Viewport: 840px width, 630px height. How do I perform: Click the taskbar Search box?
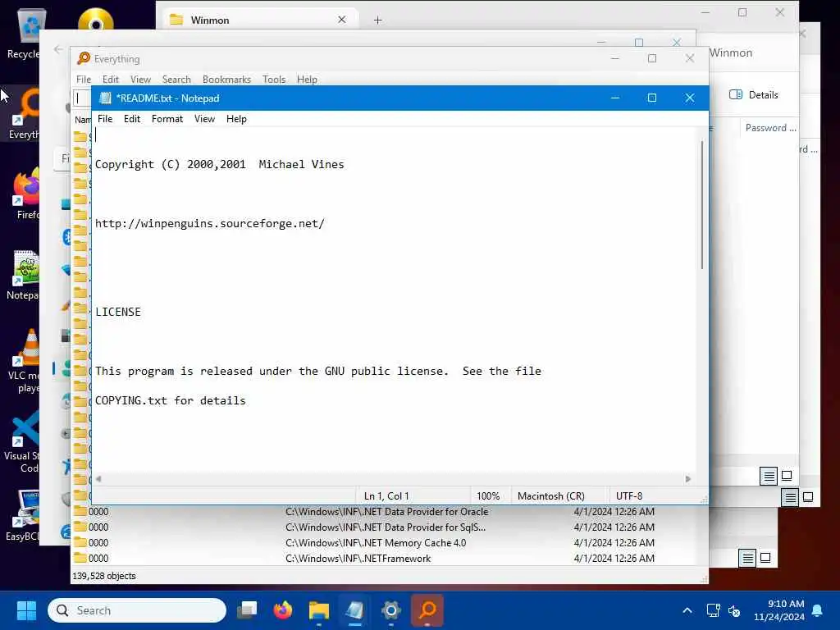pyautogui.click(x=137, y=610)
